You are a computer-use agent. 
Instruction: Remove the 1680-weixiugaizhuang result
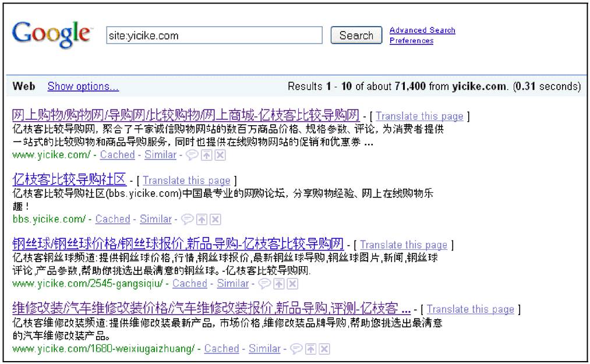click(x=324, y=349)
